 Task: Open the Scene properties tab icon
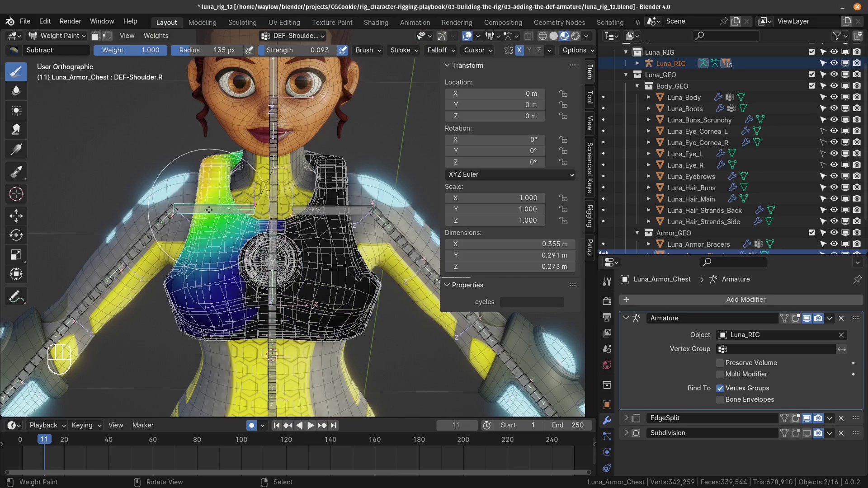607,349
